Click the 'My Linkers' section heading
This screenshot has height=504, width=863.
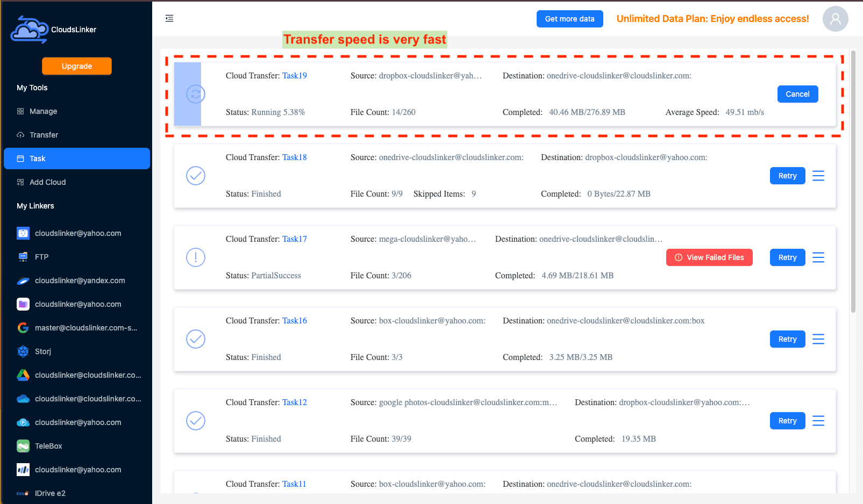tap(35, 206)
